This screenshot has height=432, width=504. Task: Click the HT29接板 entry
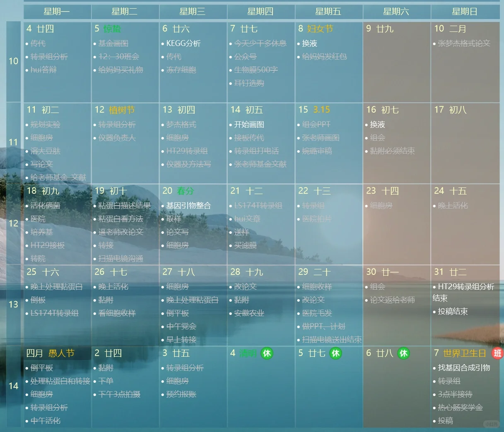(x=48, y=245)
